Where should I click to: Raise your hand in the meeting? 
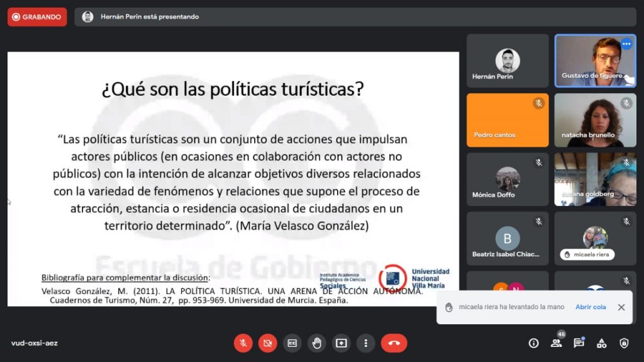(x=316, y=343)
